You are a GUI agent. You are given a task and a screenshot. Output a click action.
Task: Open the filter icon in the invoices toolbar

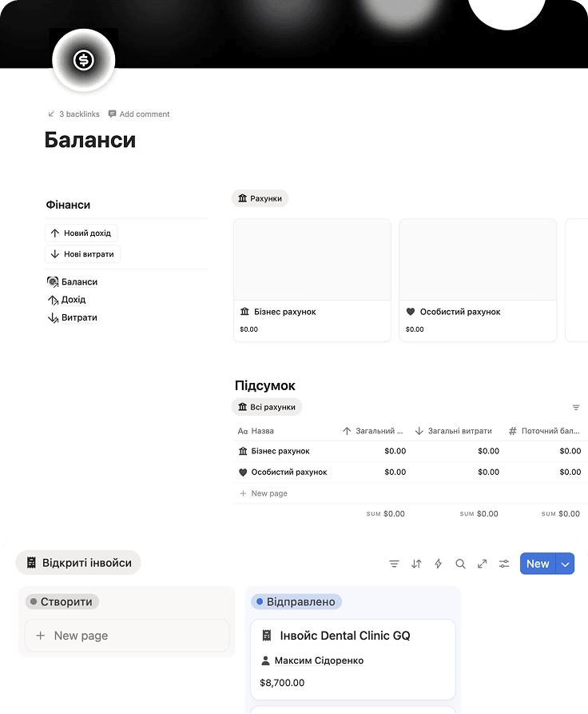[394, 564]
